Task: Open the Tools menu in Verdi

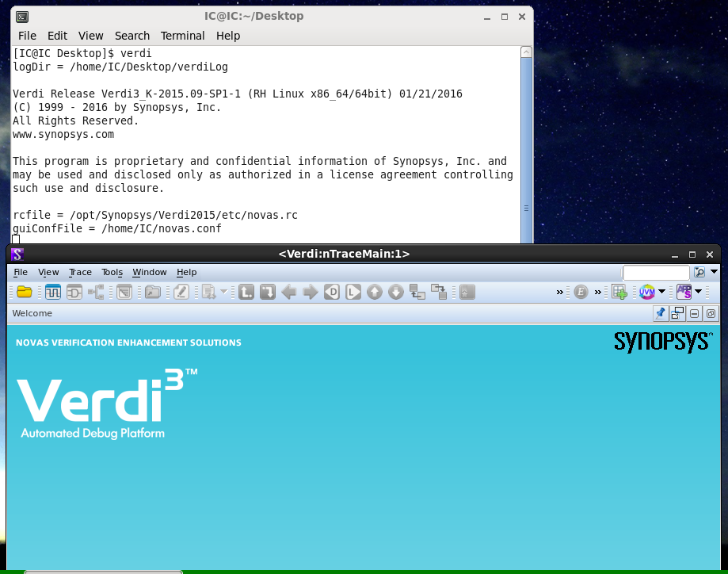Action: click(x=112, y=273)
